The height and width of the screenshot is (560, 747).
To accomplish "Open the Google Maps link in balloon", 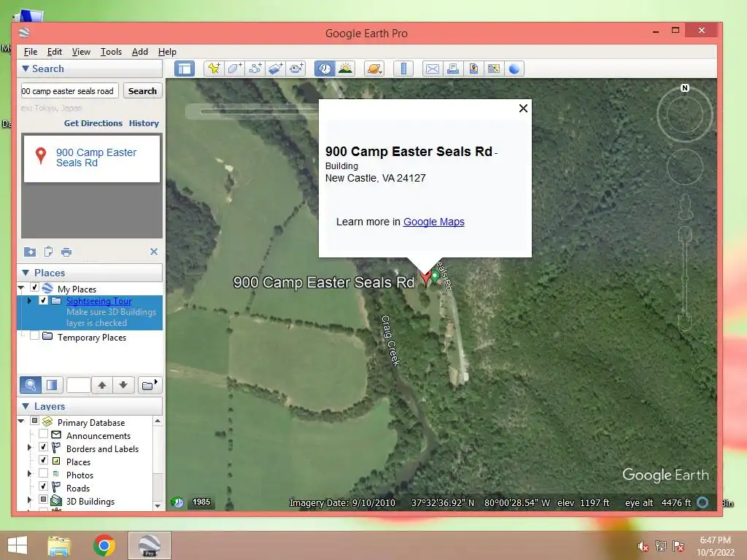I will point(433,222).
